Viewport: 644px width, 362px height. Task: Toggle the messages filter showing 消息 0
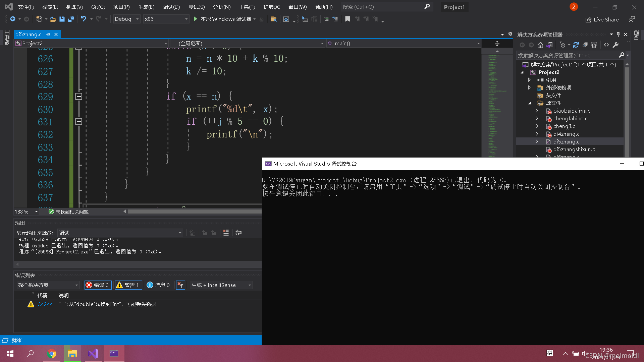158,285
